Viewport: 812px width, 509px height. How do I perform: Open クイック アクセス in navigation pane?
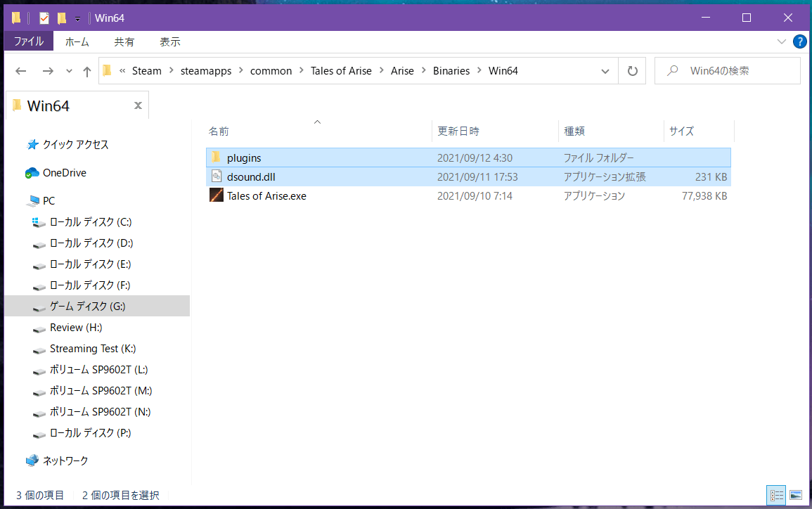pos(75,144)
